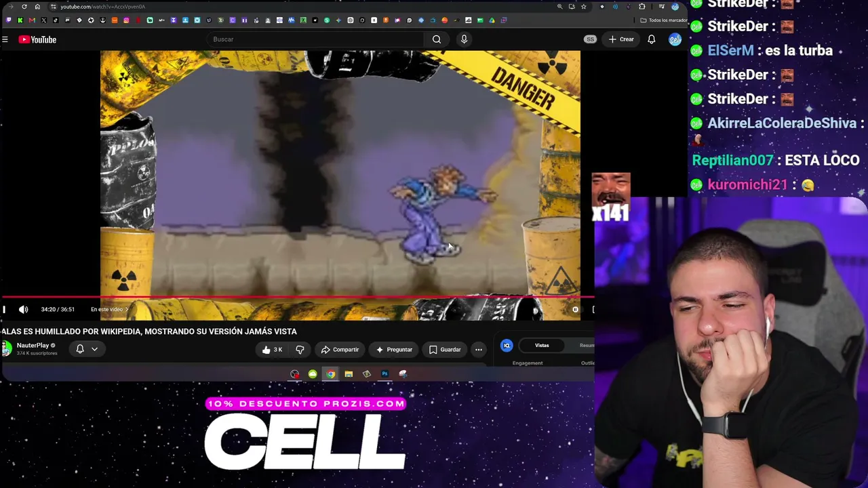The height and width of the screenshot is (488, 868).
Task: Click the Engagement label under Vistas
Action: [528, 363]
